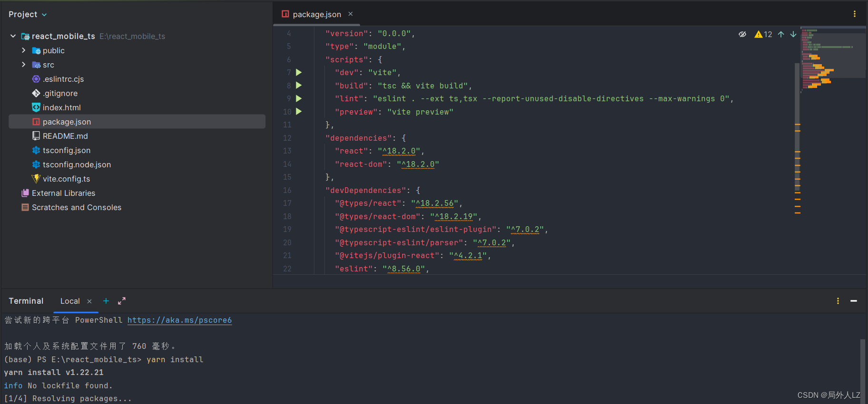Click the editor vertical scrollbar
The width and height of the screenshot is (868, 404).
click(798, 126)
